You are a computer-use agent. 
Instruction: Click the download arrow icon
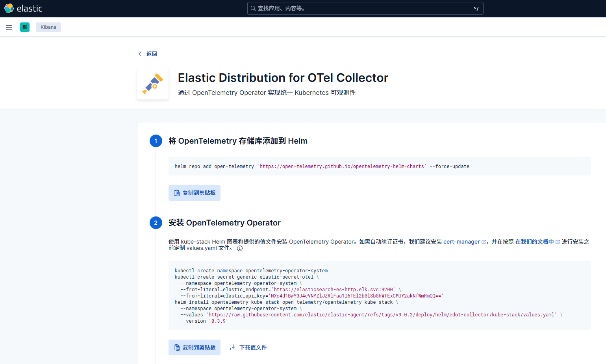point(233,347)
